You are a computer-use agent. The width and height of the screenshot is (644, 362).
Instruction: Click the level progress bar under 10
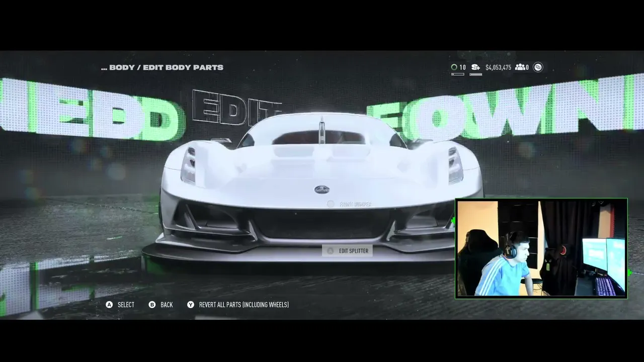[x=457, y=74]
